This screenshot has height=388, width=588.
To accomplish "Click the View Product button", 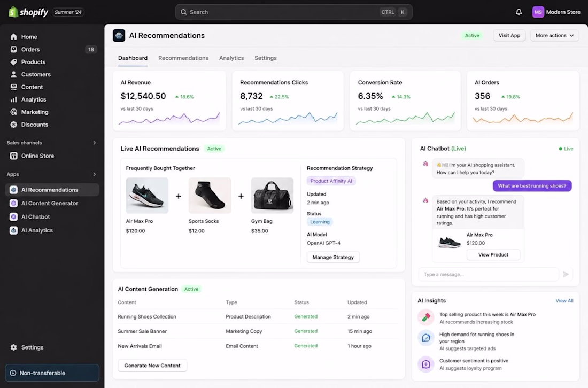I will click(493, 254).
